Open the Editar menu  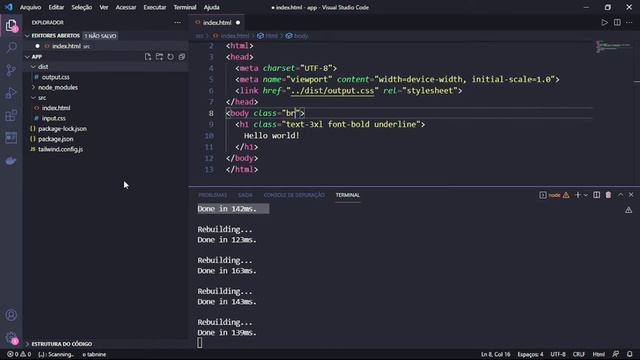tap(56, 7)
